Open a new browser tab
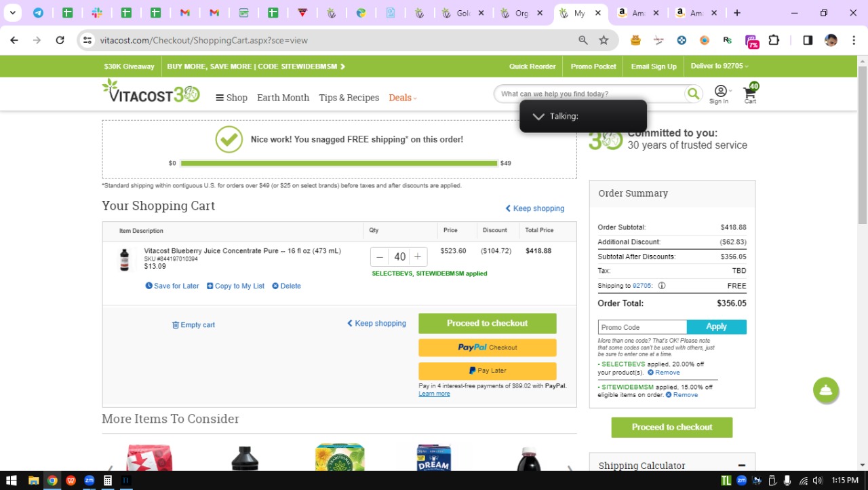This screenshot has width=868, height=490. click(737, 13)
